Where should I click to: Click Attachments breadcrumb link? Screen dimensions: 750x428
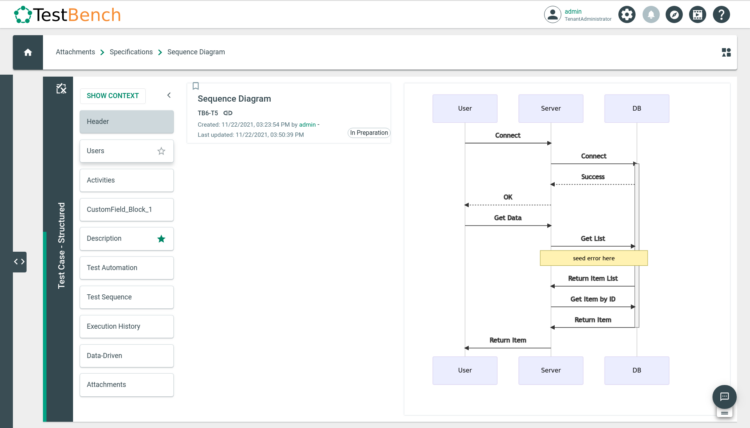tap(75, 52)
